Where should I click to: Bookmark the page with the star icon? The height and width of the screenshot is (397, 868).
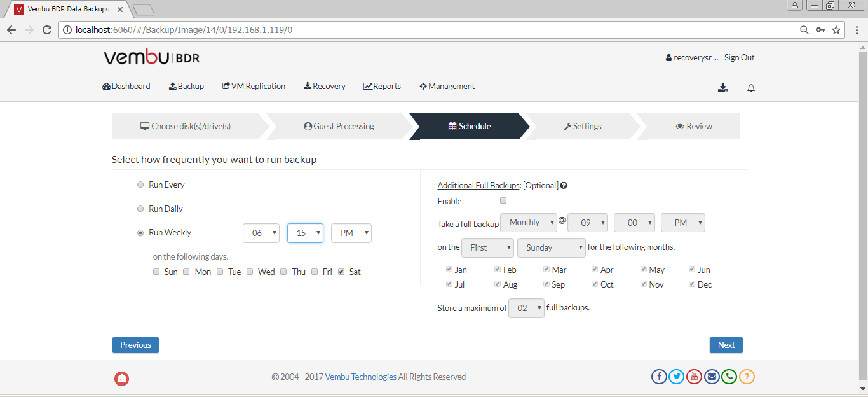(x=837, y=30)
